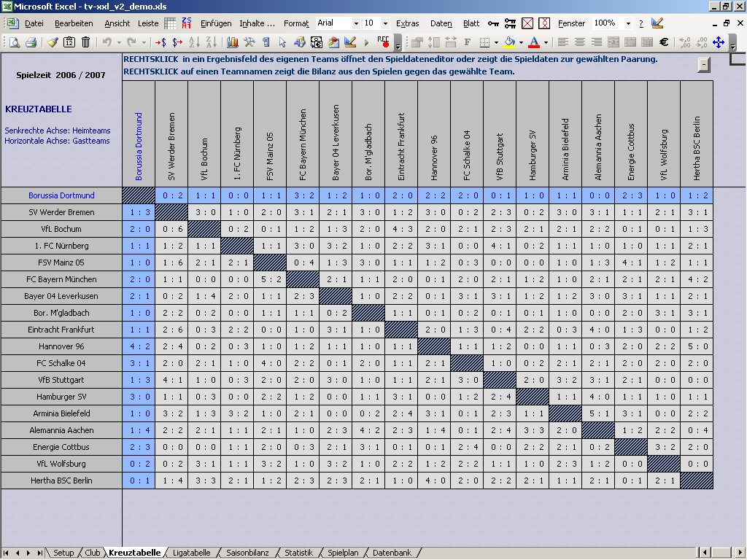Open the zoom level dropdown showing 100%
The width and height of the screenshot is (747, 560).
tap(628, 23)
